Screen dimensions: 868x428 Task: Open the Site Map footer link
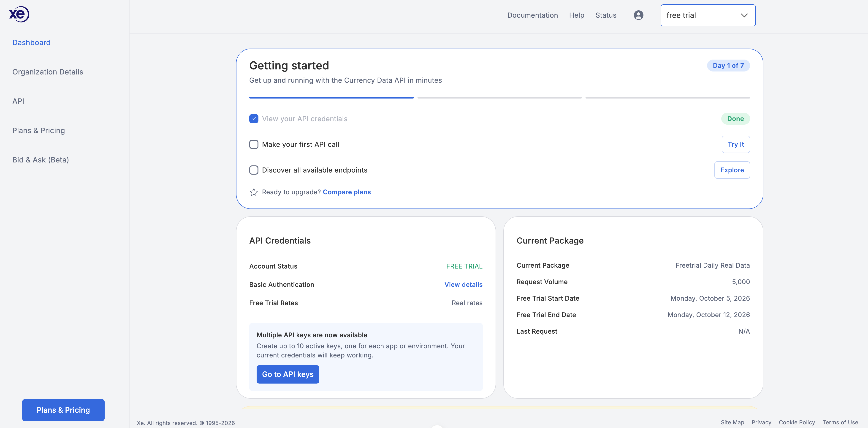[x=732, y=422]
